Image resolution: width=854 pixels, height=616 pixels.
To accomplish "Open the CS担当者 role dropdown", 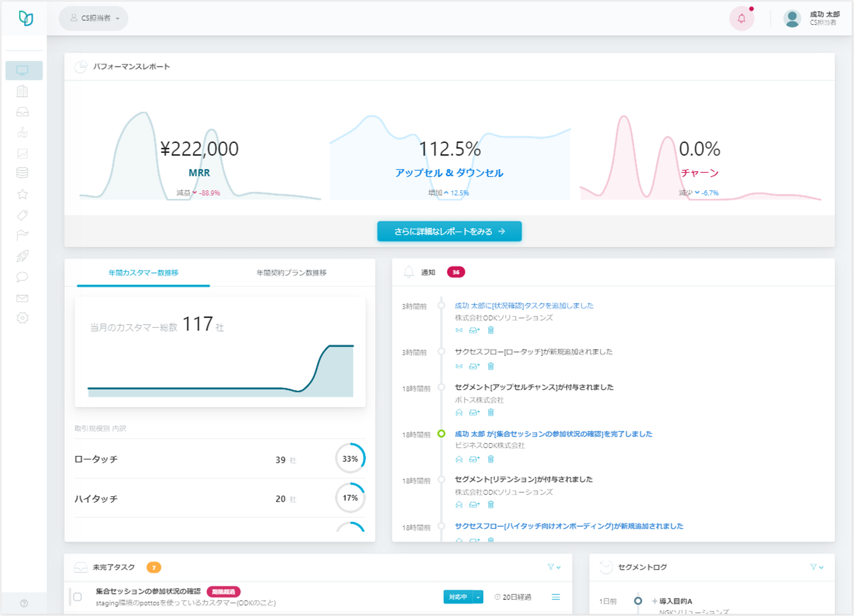I will (94, 18).
